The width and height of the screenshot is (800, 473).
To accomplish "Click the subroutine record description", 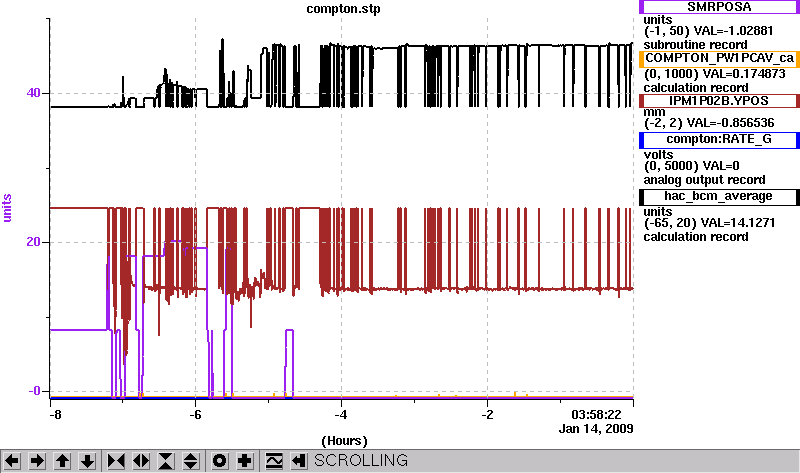I will click(x=695, y=45).
